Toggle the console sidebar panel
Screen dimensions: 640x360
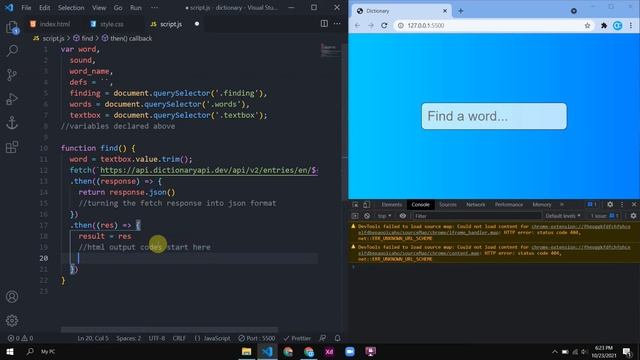[355, 216]
